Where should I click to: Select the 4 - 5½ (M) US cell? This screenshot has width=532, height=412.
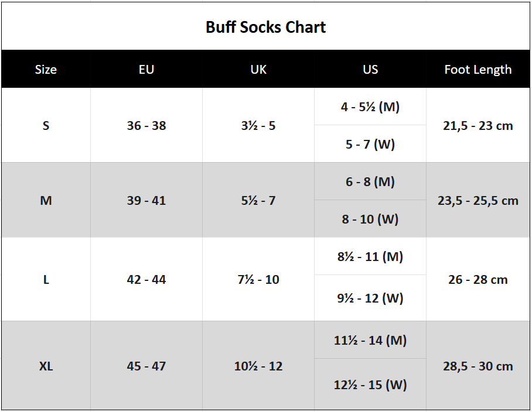tap(370, 107)
